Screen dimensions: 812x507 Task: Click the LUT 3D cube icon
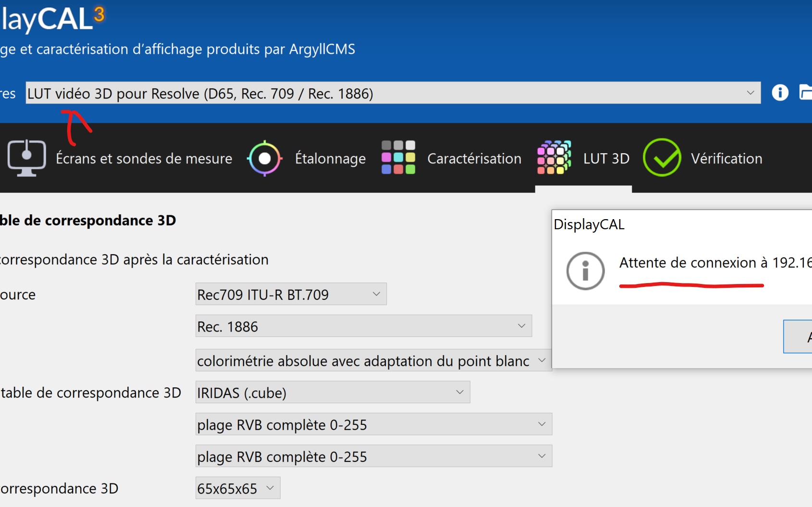point(554,158)
